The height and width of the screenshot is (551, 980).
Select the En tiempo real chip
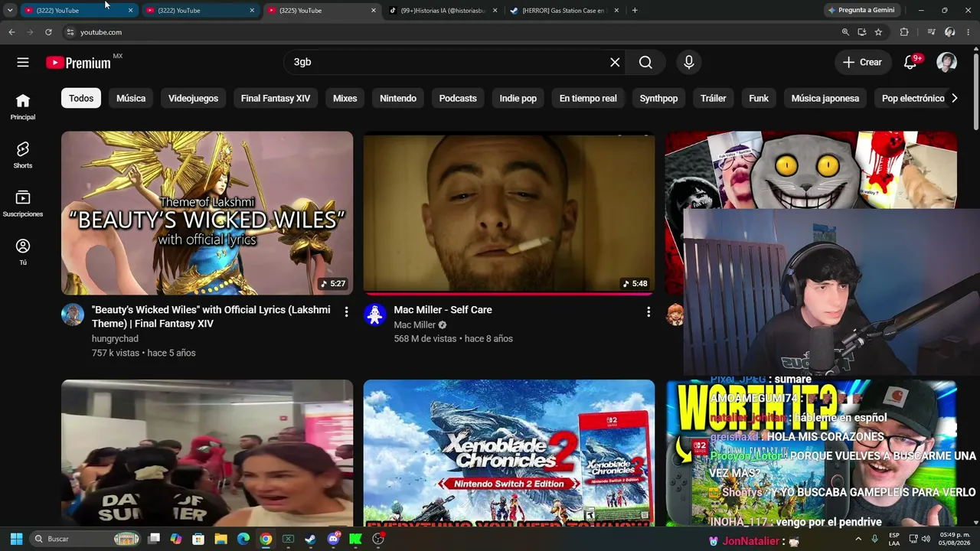pyautogui.click(x=588, y=98)
